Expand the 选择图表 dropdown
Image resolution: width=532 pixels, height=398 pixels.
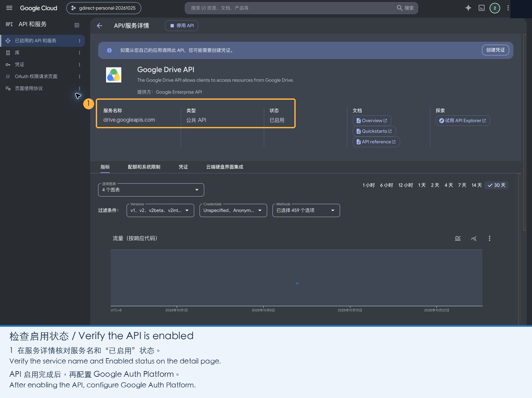(x=151, y=190)
